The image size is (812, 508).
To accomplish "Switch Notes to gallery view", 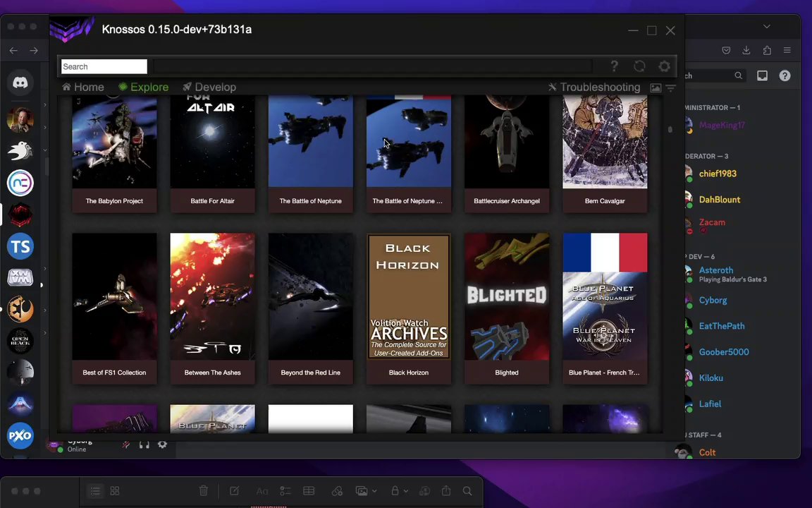I will (x=115, y=491).
